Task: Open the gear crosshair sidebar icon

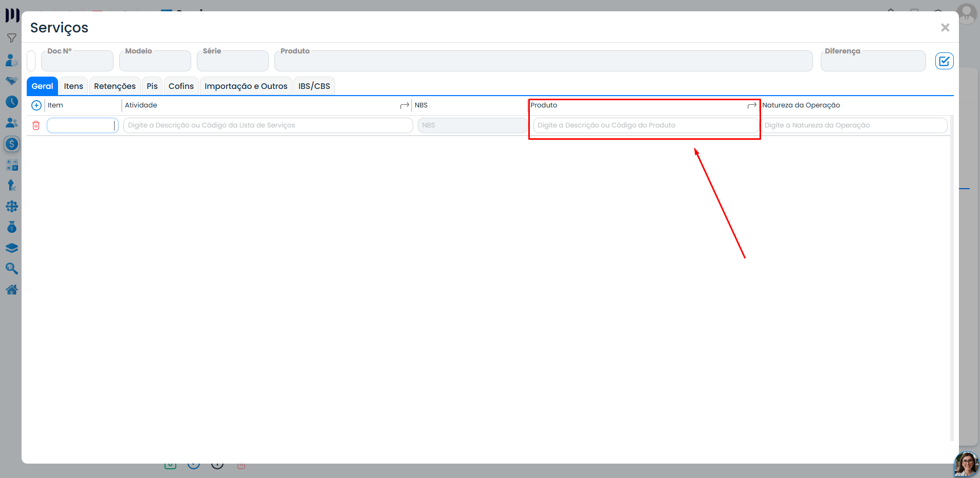Action: click(x=11, y=207)
